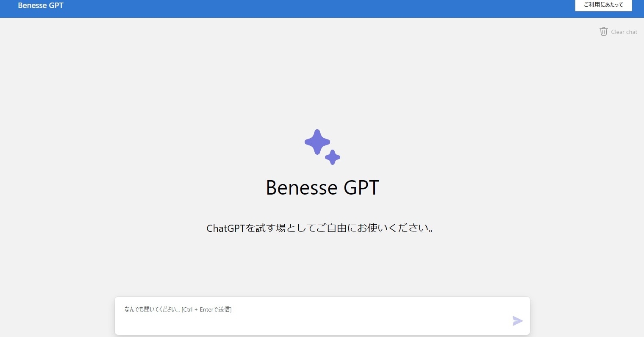Click the Ctrl + Enterで送信 hint text
The height and width of the screenshot is (337, 644).
coord(207,309)
